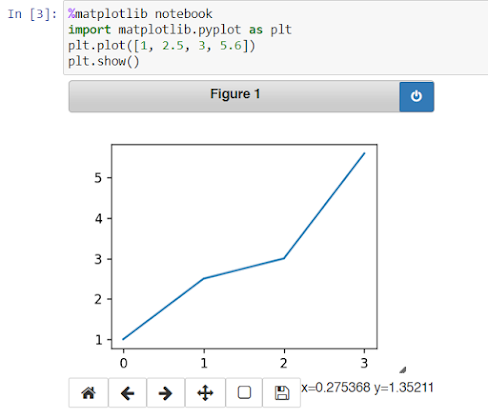This screenshot has width=488, height=419.
Task: Download plot with the save floppy icon
Action: tap(282, 393)
